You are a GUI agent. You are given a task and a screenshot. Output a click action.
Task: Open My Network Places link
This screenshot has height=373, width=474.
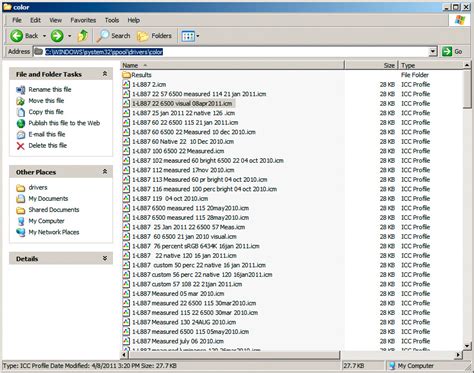(54, 232)
